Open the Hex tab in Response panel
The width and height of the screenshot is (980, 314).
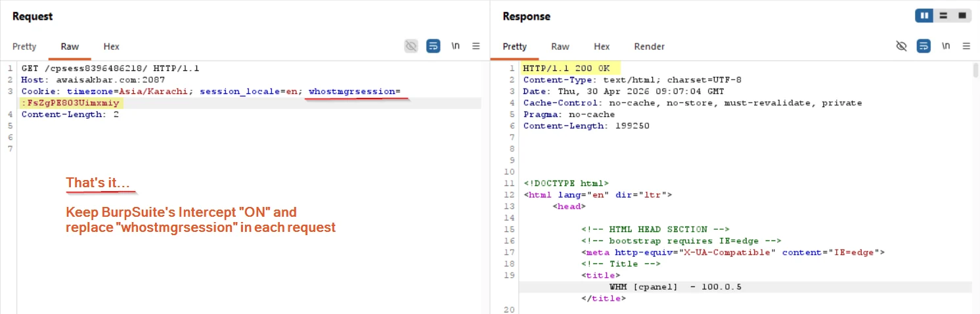point(602,47)
